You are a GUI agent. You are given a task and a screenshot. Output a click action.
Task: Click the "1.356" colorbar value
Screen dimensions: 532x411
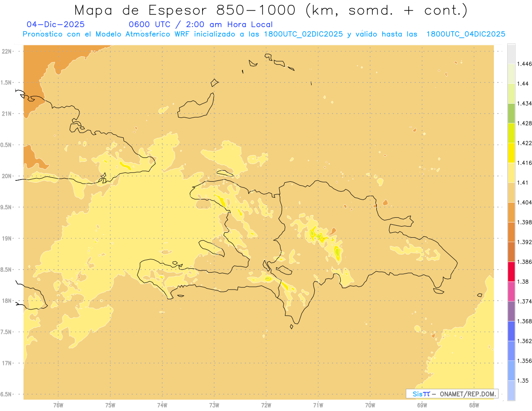tap(524, 361)
